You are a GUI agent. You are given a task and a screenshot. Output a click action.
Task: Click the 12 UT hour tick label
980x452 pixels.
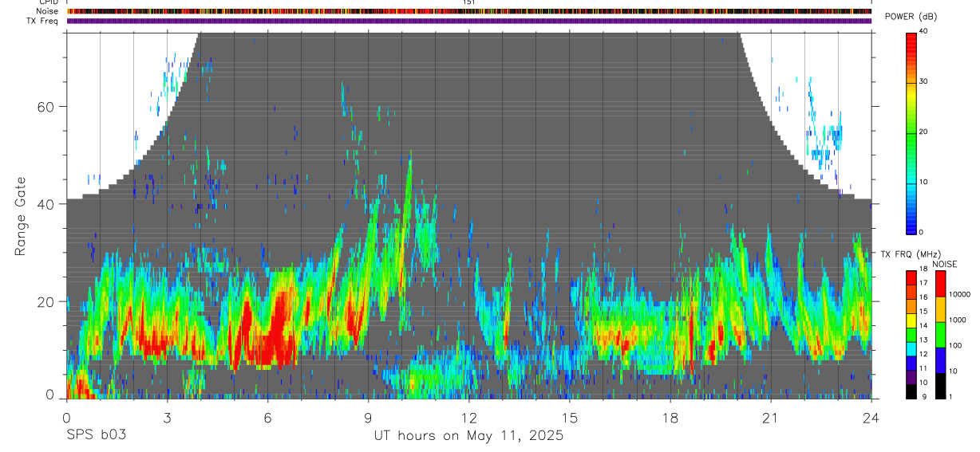click(x=469, y=419)
